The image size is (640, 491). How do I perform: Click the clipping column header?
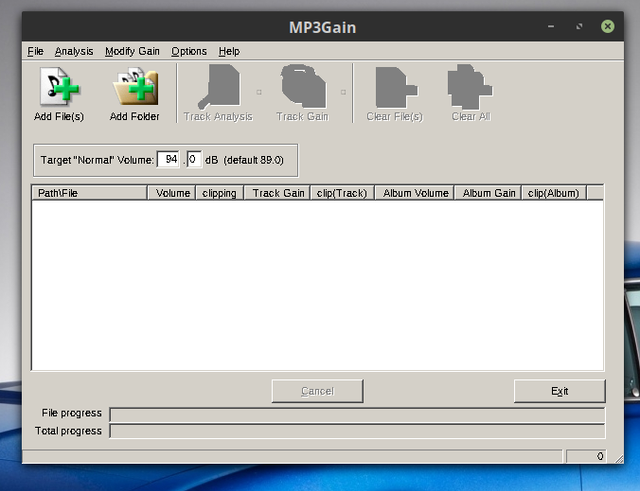(220, 193)
